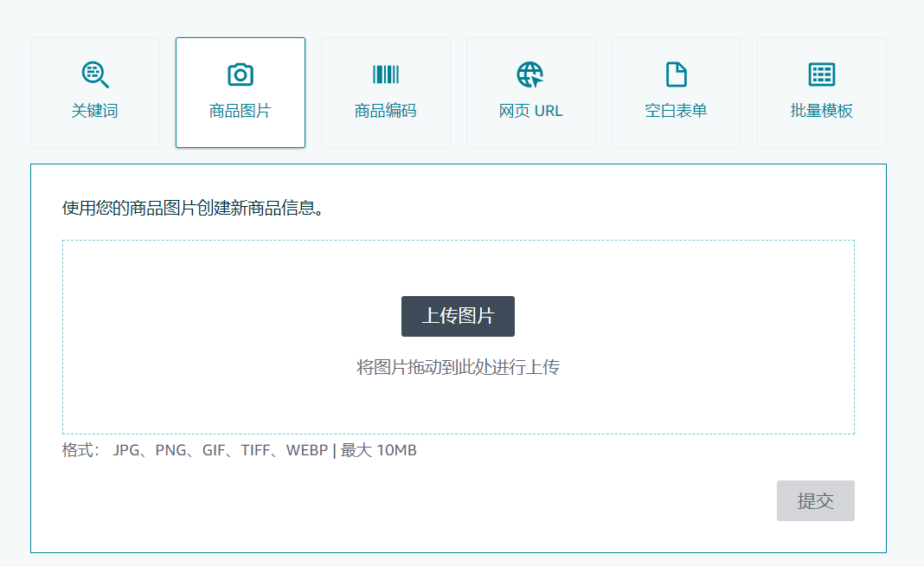Click the 最大 10MB size limit text
The image size is (924, 567).
[378, 450]
